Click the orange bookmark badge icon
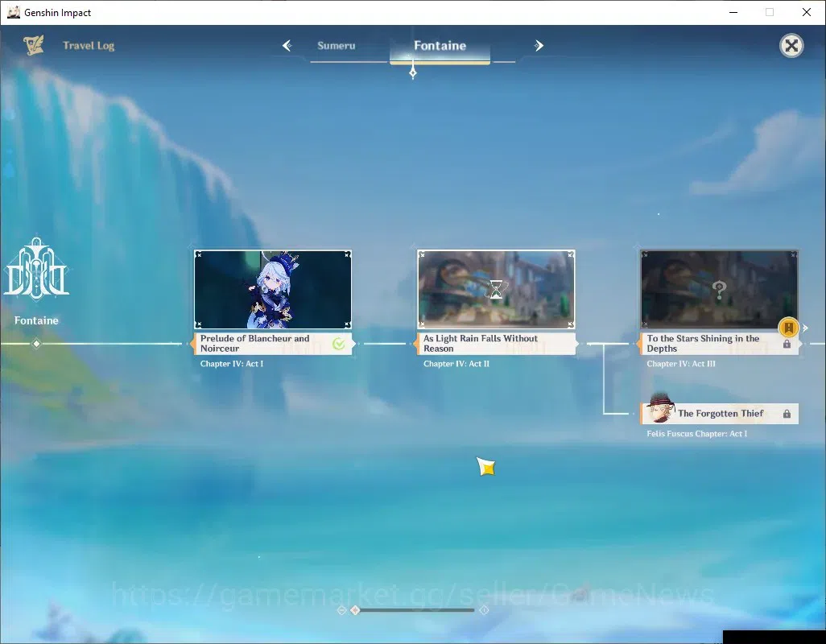 click(x=789, y=328)
